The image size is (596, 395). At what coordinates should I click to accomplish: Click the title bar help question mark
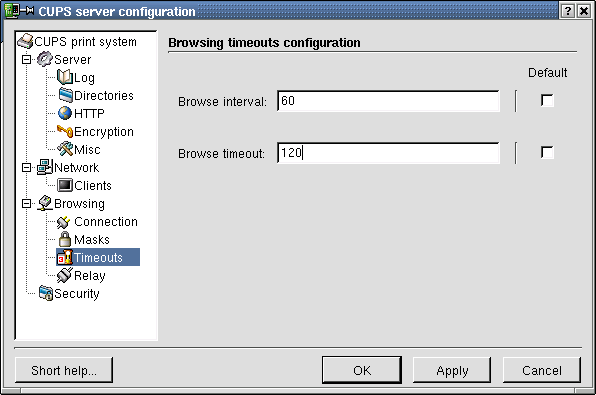tap(567, 11)
